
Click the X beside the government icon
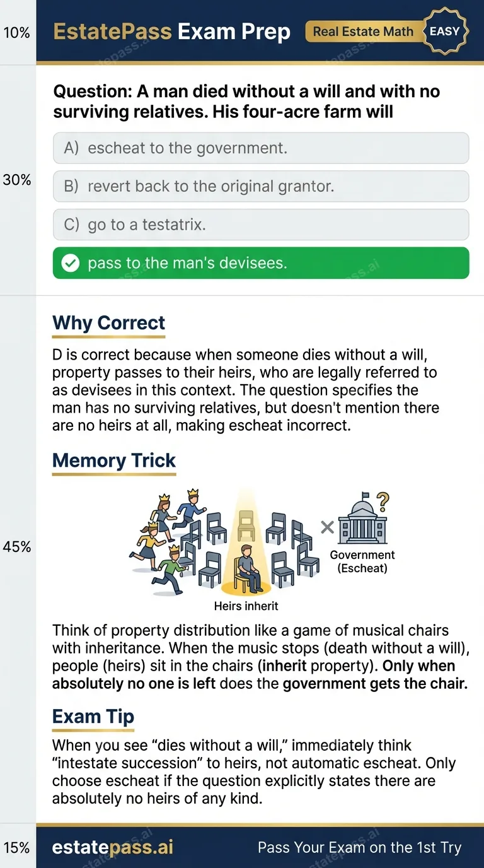coord(326,527)
